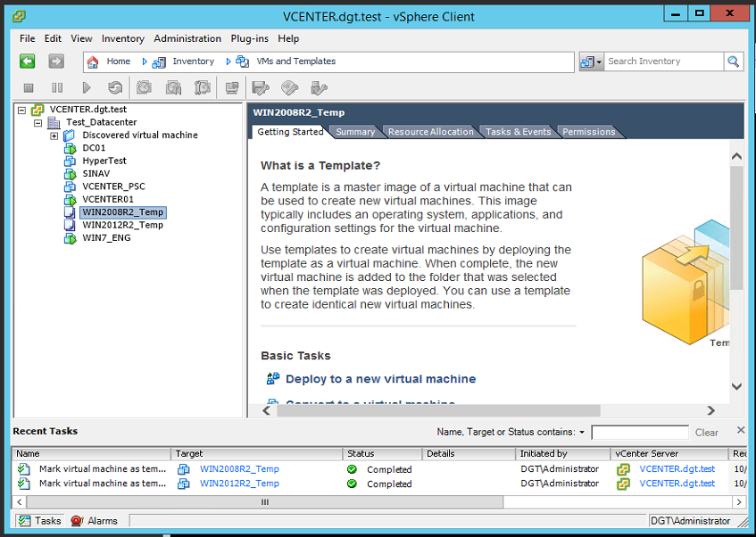Click the Recent Tasks filter text box
Image resolution: width=756 pixels, height=537 pixels.
[640, 433]
